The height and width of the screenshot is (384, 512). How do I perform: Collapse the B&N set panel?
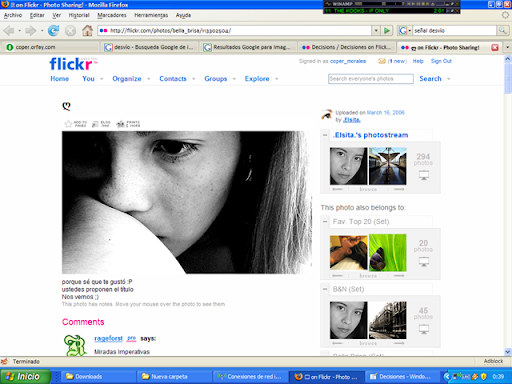click(x=325, y=289)
